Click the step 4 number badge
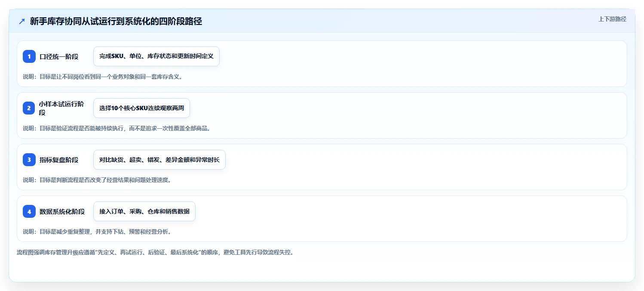Screen dimensions: 644x291 coord(29,211)
